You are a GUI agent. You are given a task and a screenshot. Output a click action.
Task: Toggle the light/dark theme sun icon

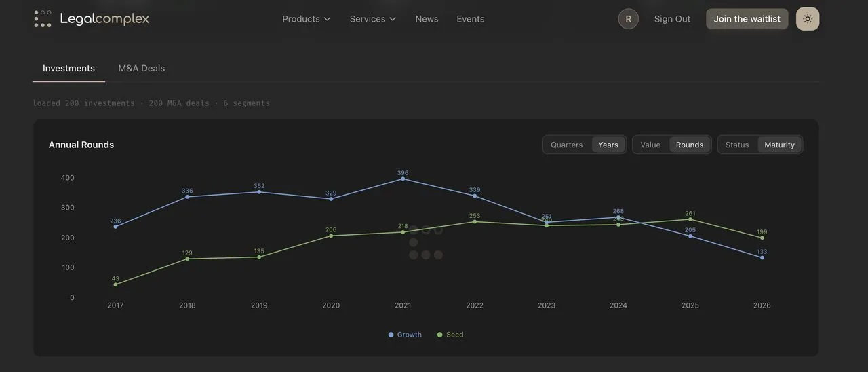[x=808, y=19]
